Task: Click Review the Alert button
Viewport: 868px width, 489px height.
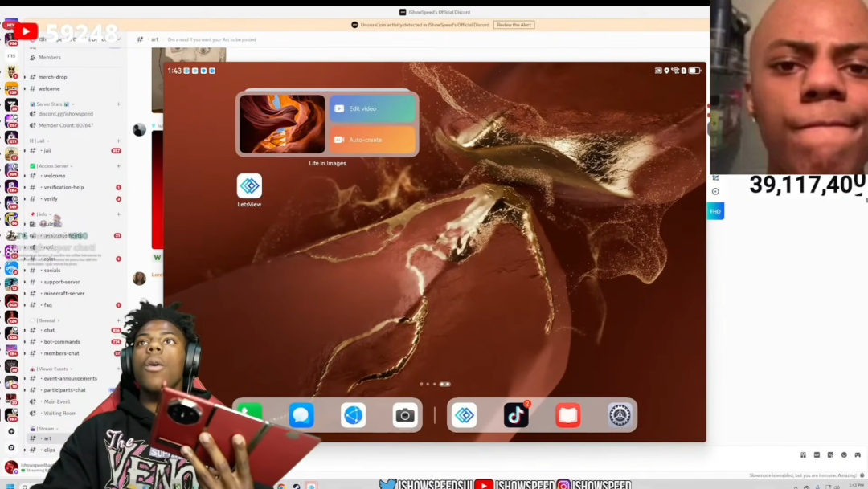Action: (514, 25)
